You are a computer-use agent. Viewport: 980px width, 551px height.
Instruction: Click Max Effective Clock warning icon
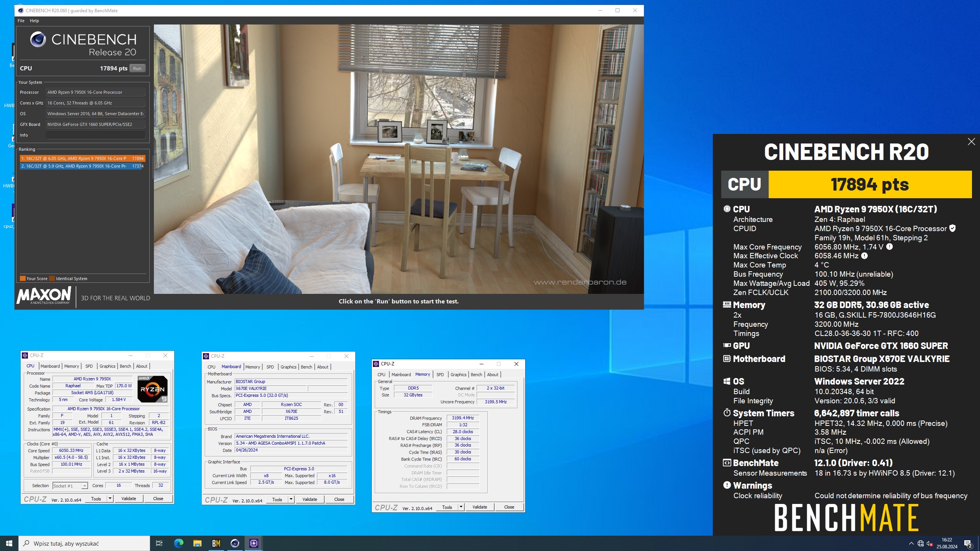click(x=864, y=256)
